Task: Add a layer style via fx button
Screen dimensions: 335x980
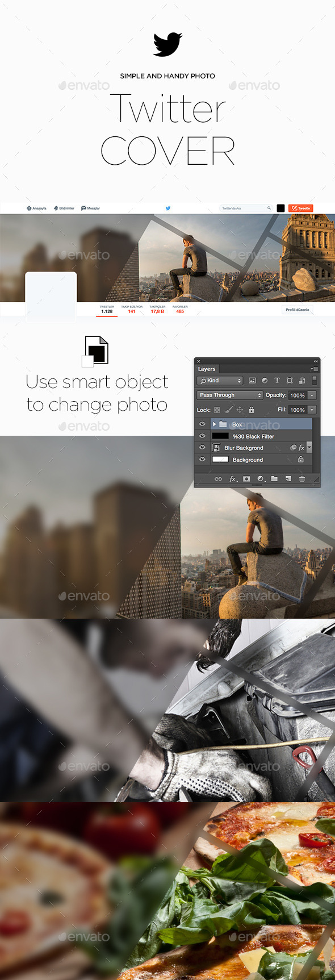Action: 233,479
